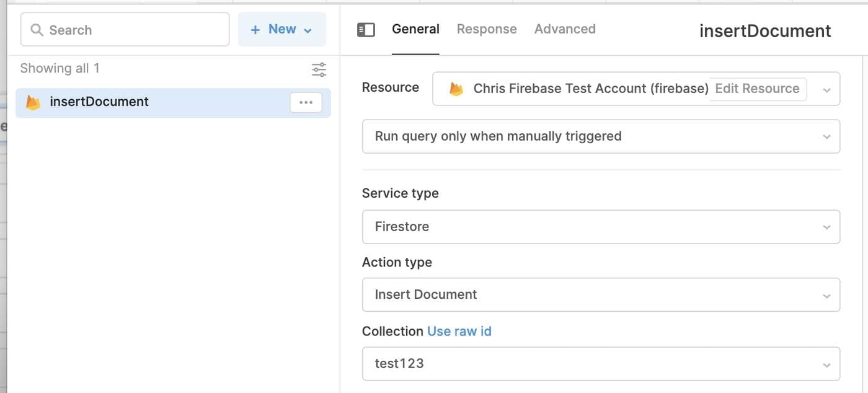Click the magnifying glass search icon
Viewport: 868px width, 393px height.
(37, 30)
